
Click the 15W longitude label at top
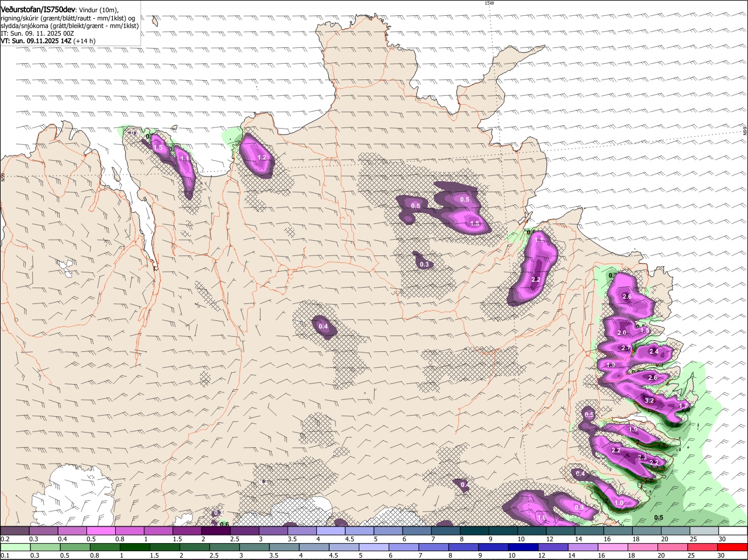pos(489,3)
